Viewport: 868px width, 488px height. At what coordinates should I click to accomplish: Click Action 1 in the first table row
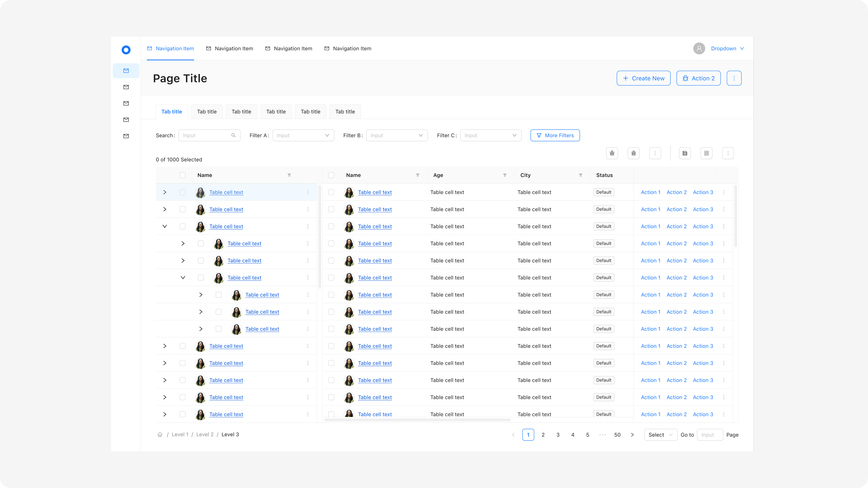coord(651,192)
